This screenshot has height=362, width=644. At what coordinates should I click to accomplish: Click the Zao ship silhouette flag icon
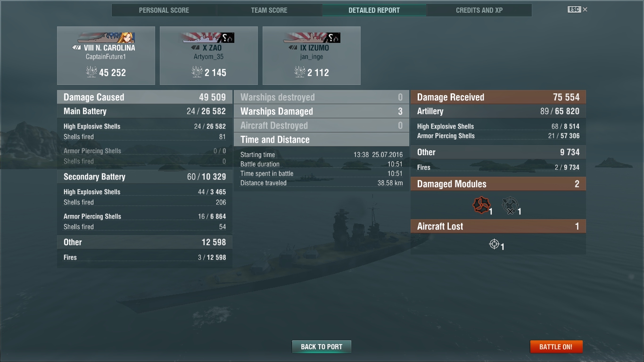pyautogui.click(x=208, y=38)
